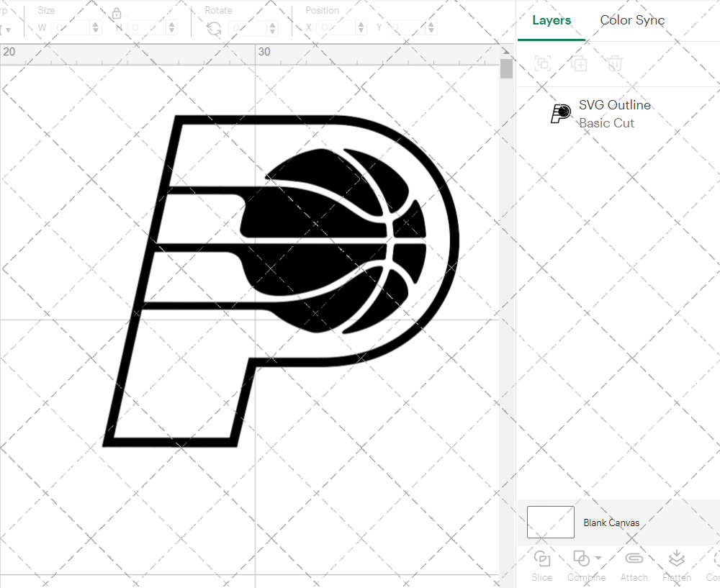
Task: Switch to the Color Sync tab
Action: [631, 20]
